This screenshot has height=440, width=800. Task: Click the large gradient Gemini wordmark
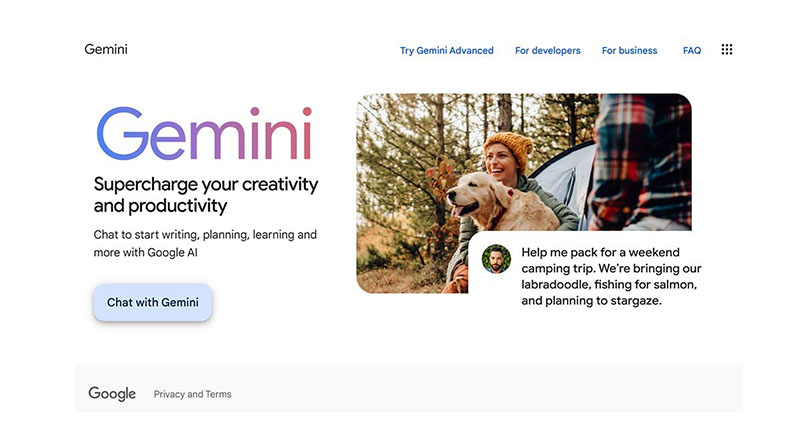204,134
